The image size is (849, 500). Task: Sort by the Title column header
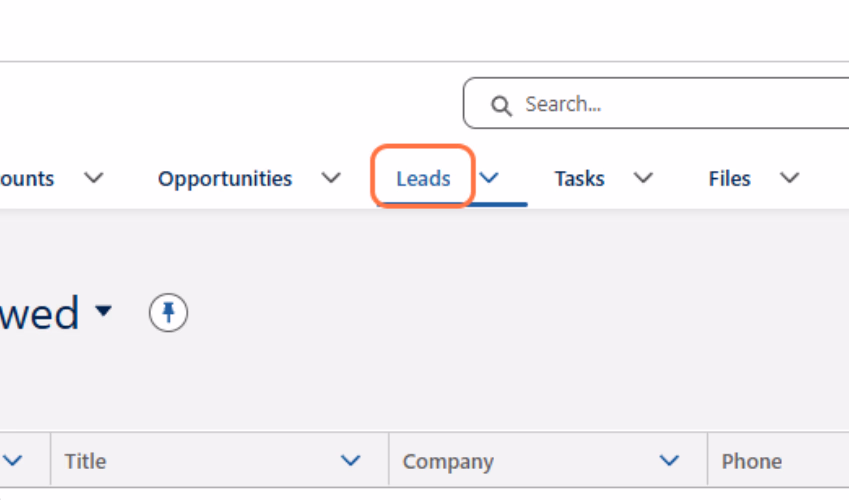[x=86, y=461]
